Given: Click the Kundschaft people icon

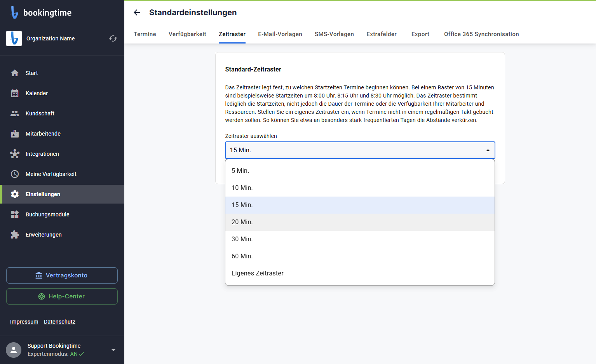Looking at the screenshot, I should (15, 113).
